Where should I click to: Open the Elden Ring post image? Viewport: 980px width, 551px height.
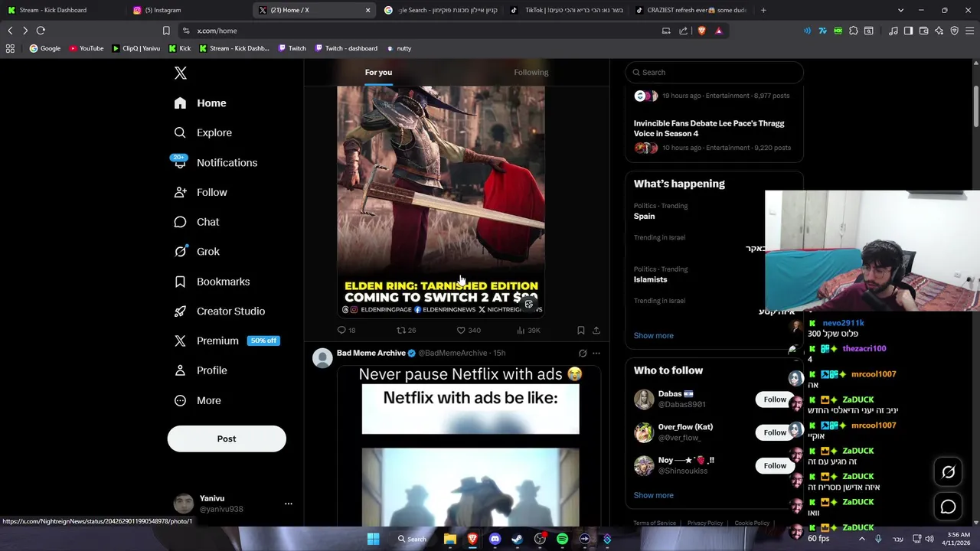pos(441,201)
